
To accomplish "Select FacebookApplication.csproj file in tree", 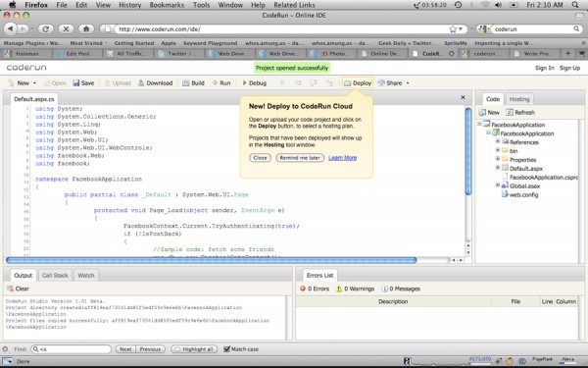I will coord(544,178).
